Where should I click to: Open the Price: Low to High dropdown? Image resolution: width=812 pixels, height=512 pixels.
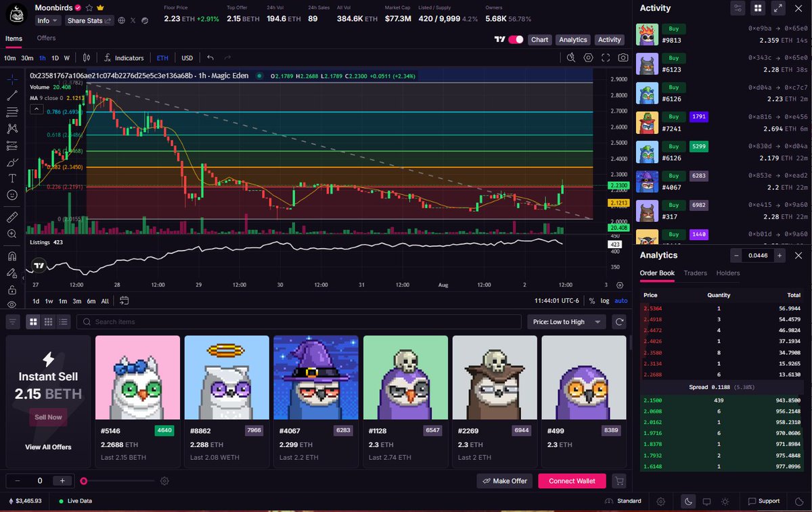pyautogui.click(x=566, y=322)
